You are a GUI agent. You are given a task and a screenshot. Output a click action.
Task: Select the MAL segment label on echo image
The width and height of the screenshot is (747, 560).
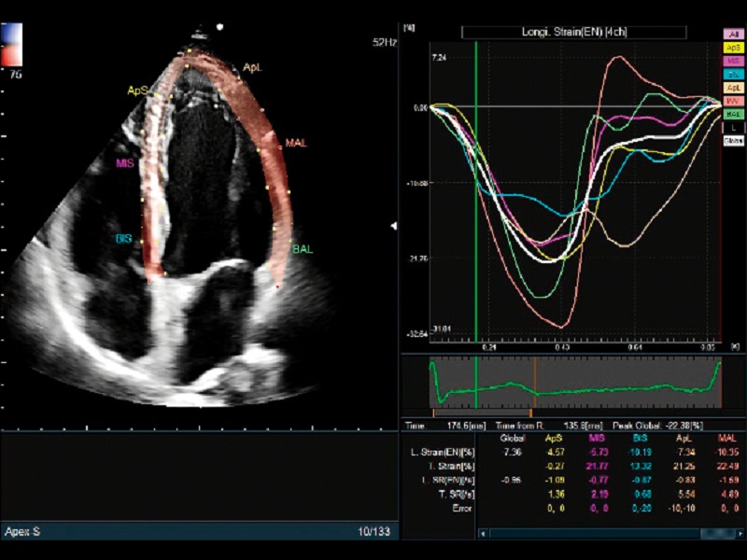tap(296, 143)
